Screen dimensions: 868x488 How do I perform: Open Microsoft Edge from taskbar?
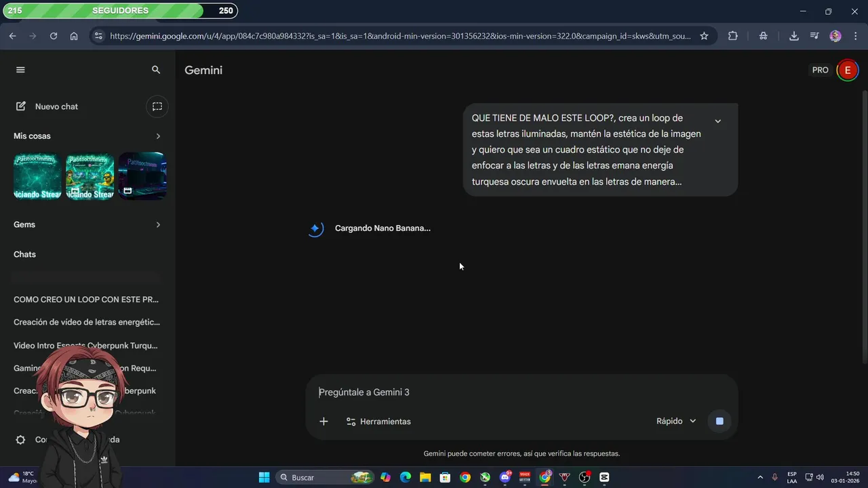(406, 477)
